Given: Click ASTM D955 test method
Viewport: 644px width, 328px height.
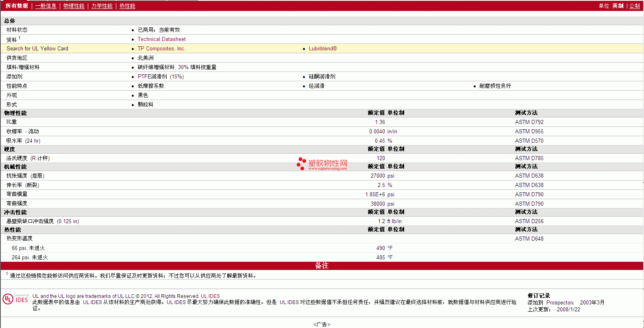Looking at the screenshot, I should [529, 131].
